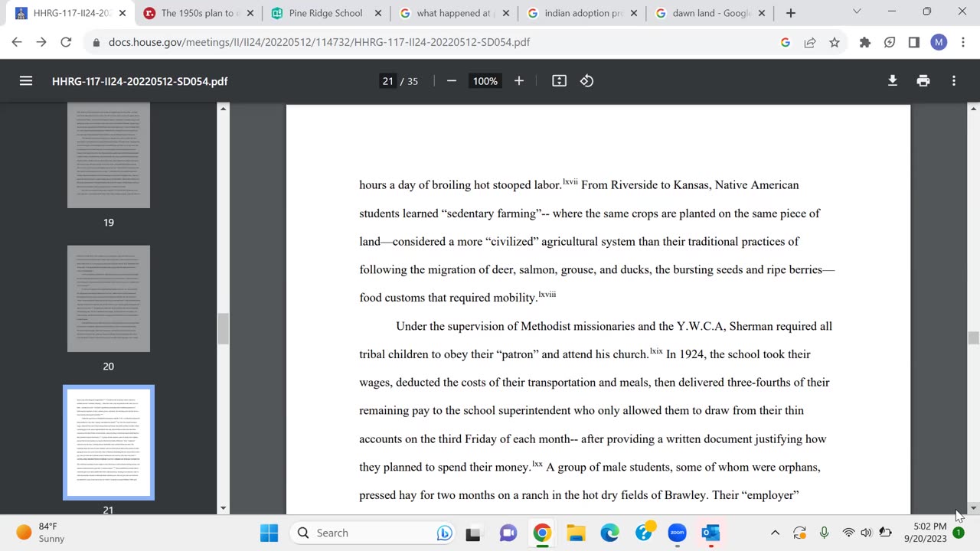Print the PDF document
This screenshot has height=551, width=980.
923,81
